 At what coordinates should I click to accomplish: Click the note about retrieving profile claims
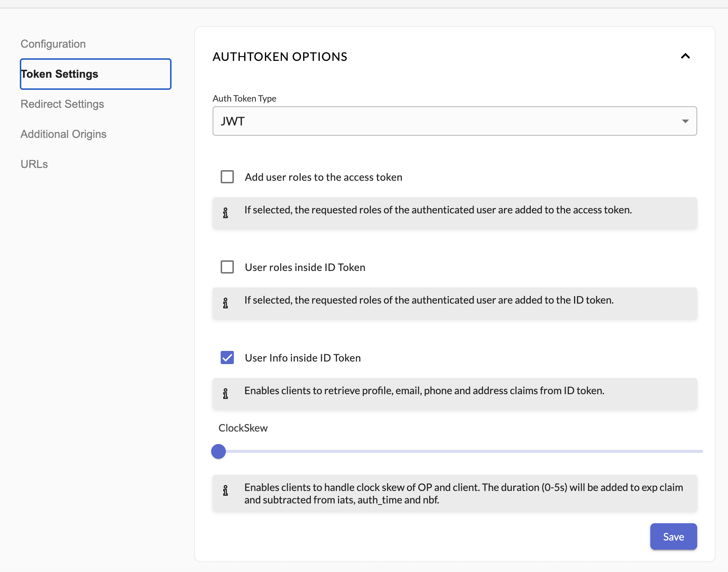[x=424, y=390]
